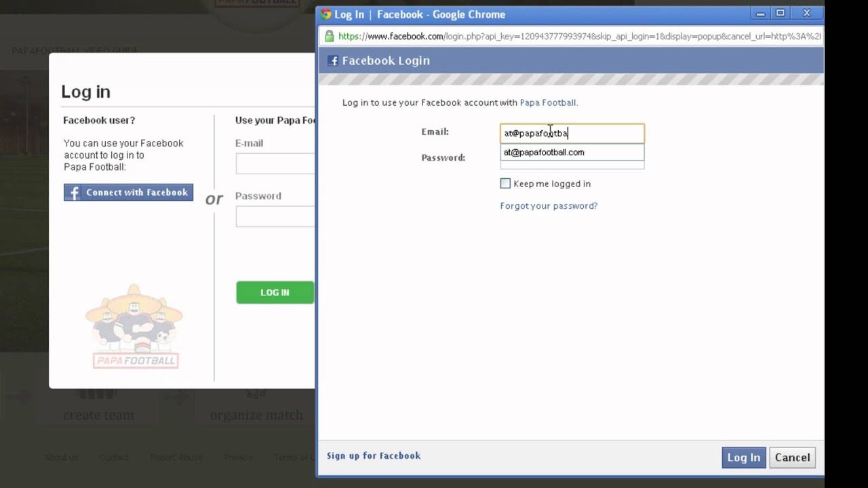Screen dimensions: 868x488
Task: Cancel the Facebook login popup
Action: pyautogui.click(x=792, y=457)
